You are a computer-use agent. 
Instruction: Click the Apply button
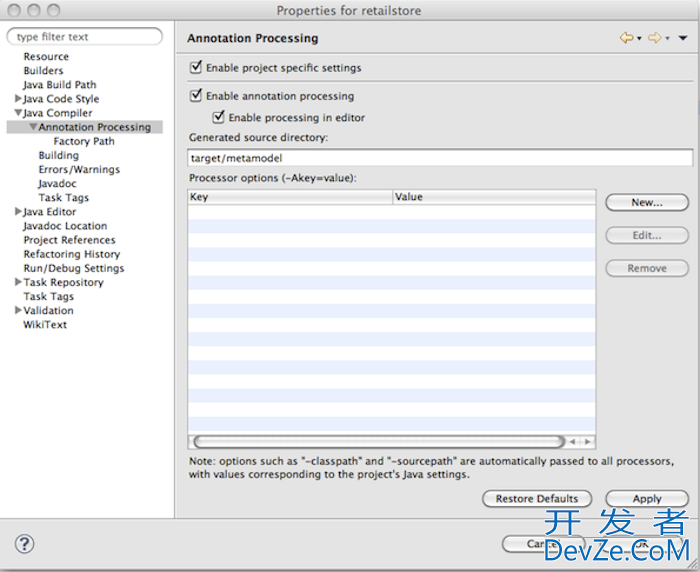[647, 499]
